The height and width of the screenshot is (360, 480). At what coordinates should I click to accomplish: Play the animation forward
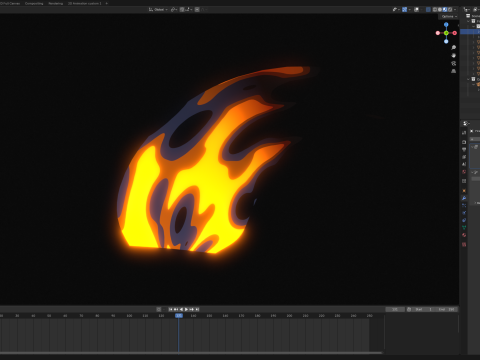pos(186,309)
